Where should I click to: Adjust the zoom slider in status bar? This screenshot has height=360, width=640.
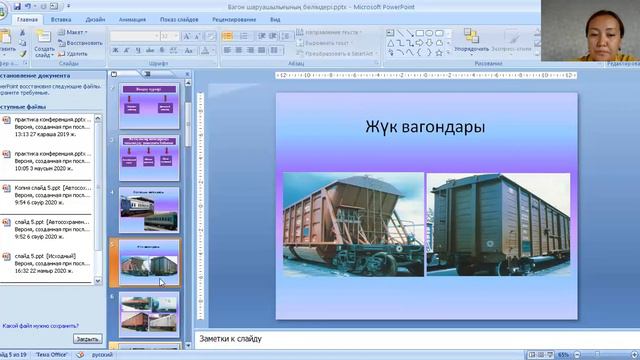(597, 355)
